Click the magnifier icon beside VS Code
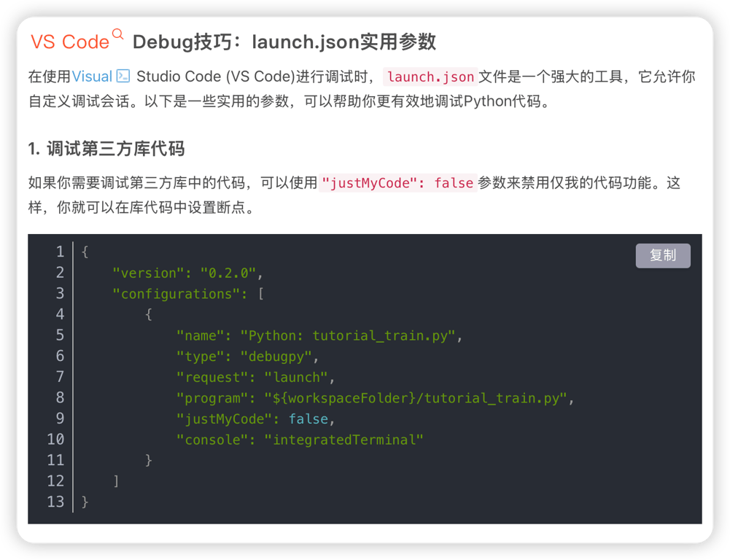 (x=118, y=34)
